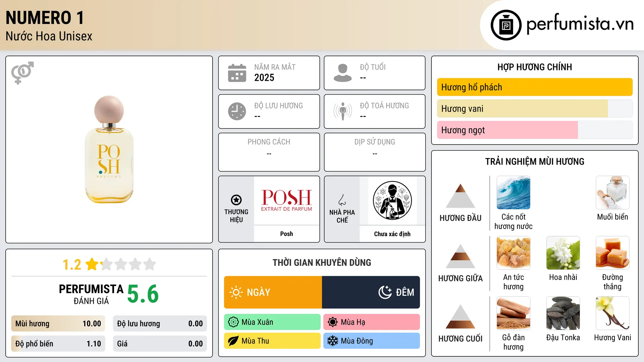Open the Posh brand logo
Image resolution: width=644 pixels, height=362 pixels.
point(286,200)
